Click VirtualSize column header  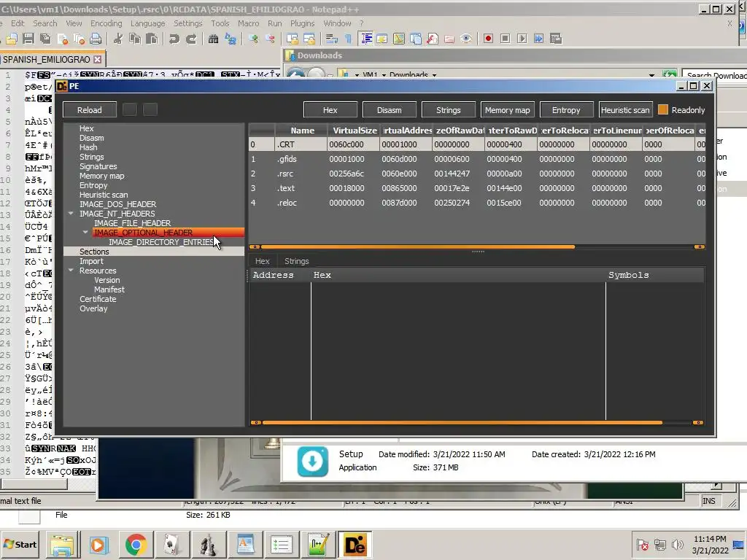pyautogui.click(x=354, y=130)
